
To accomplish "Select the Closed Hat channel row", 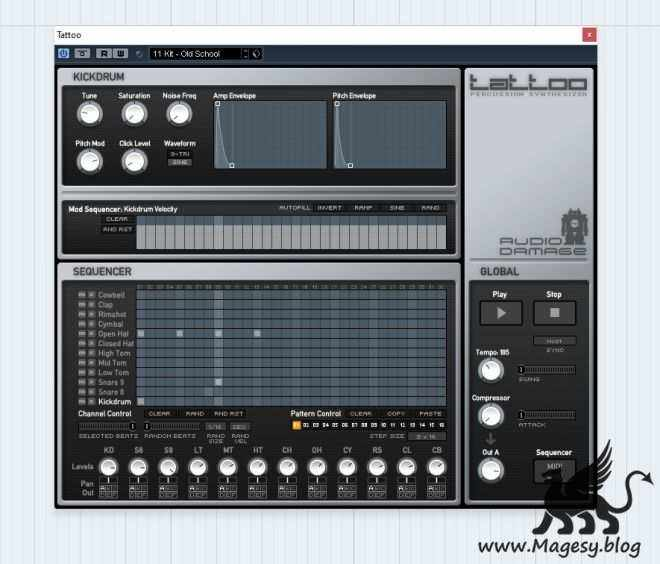I will pos(116,343).
